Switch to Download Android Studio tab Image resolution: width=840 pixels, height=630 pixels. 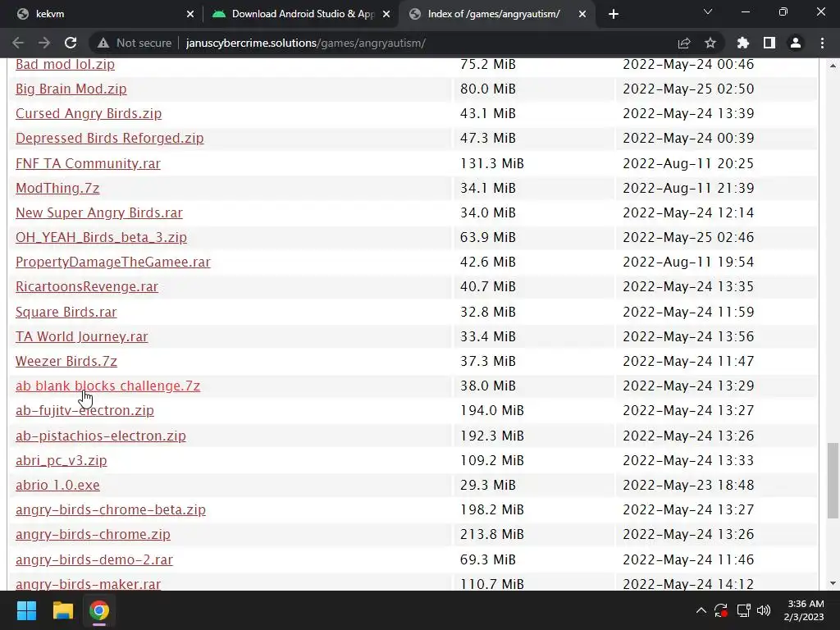click(x=300, y=14)
